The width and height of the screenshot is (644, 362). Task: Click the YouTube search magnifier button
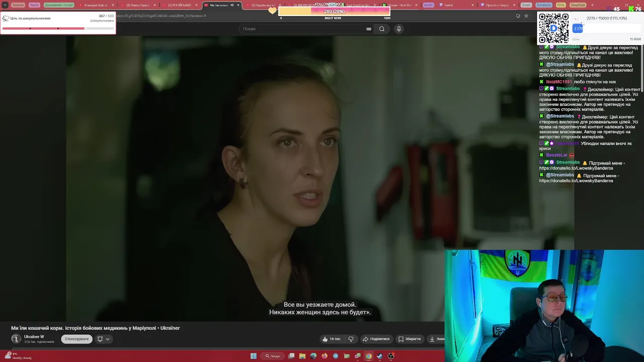pos(382,29)
